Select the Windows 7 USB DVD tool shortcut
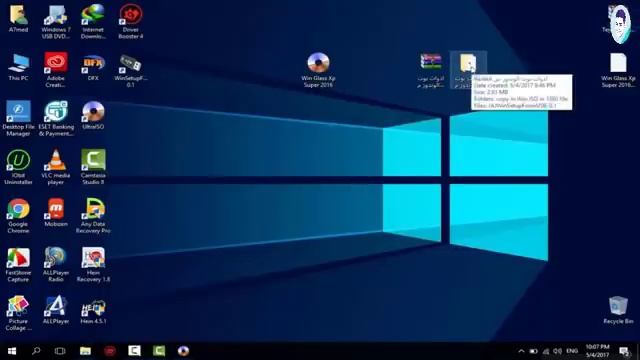 [56, 15]
